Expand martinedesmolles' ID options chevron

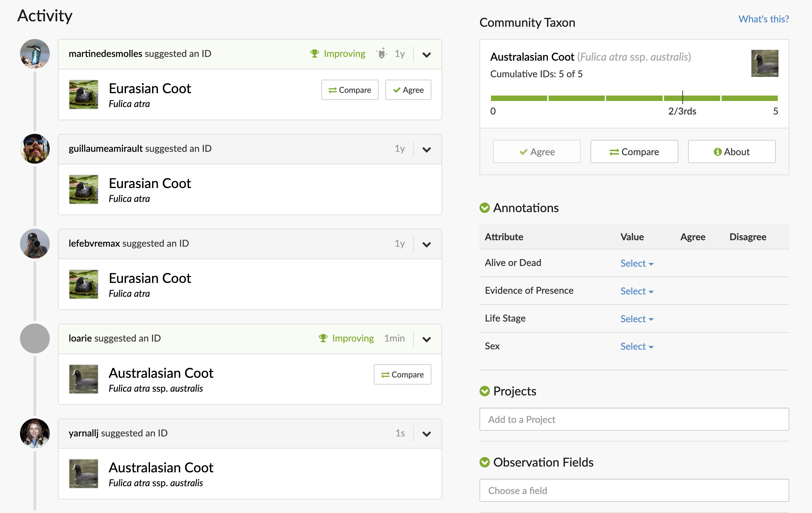pos(426,54)
